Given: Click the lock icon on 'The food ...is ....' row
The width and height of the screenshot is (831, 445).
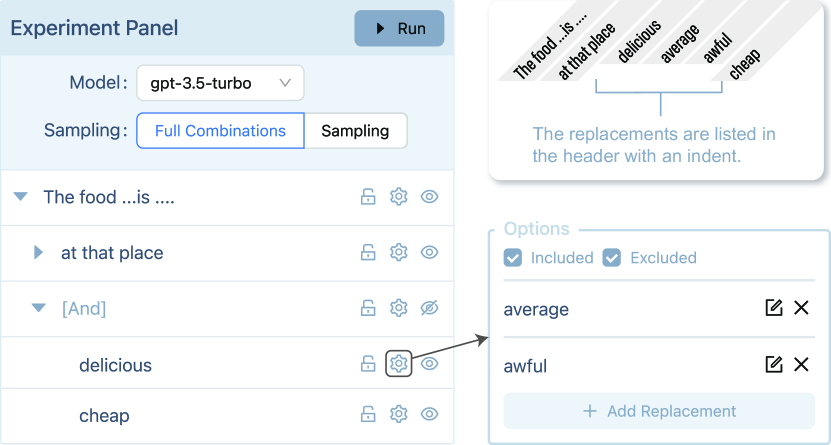Looking at the screenshot, I should 368,197.
